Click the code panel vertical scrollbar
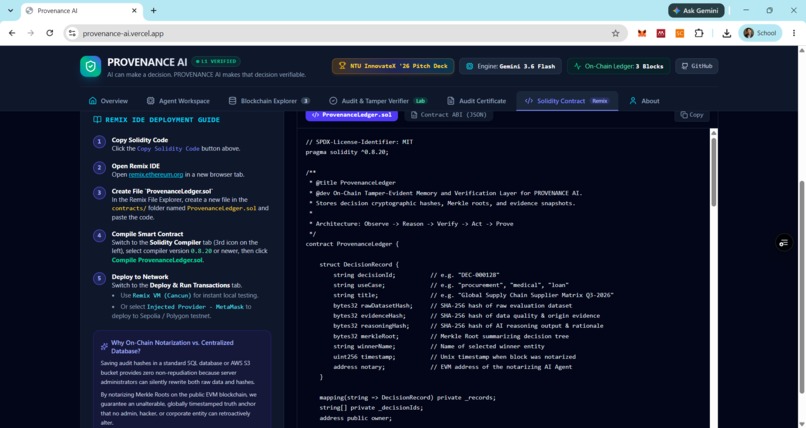 tap(713, 172)
